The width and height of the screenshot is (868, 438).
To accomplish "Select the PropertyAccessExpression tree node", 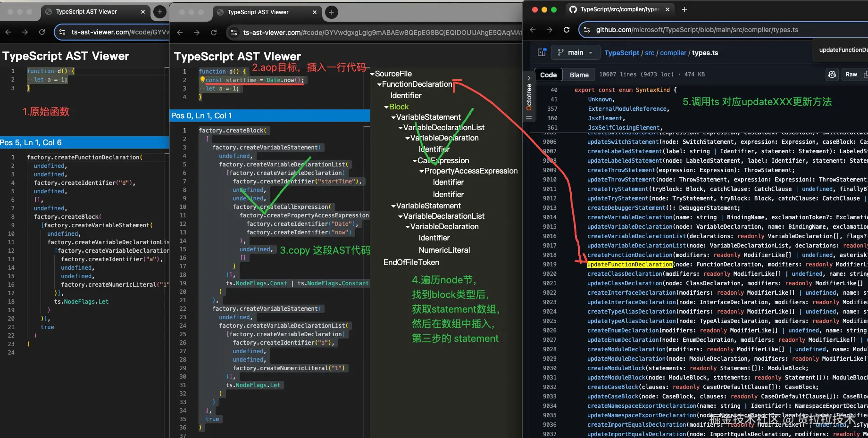I will pyautogui.click(x=471, y=171).
